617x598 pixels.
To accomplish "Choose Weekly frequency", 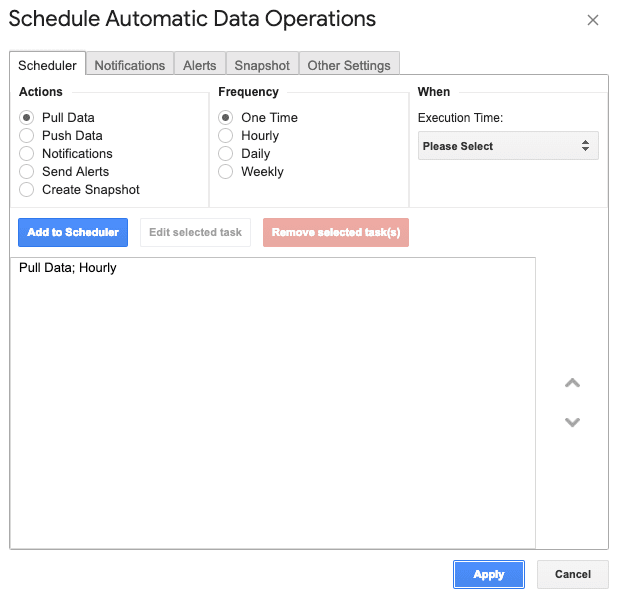I will coord(225,172).
